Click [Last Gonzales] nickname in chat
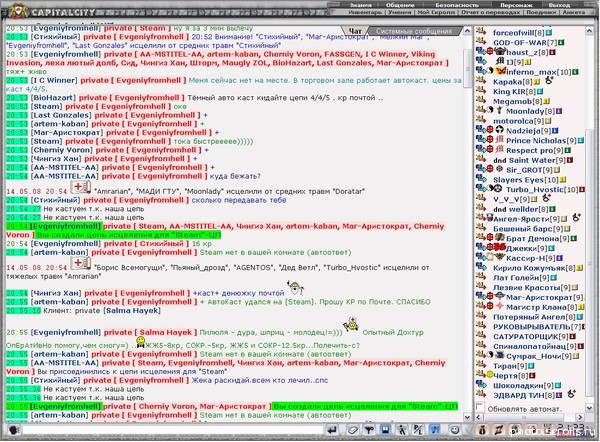Screen dimensions: 600x442 (61, 115)
